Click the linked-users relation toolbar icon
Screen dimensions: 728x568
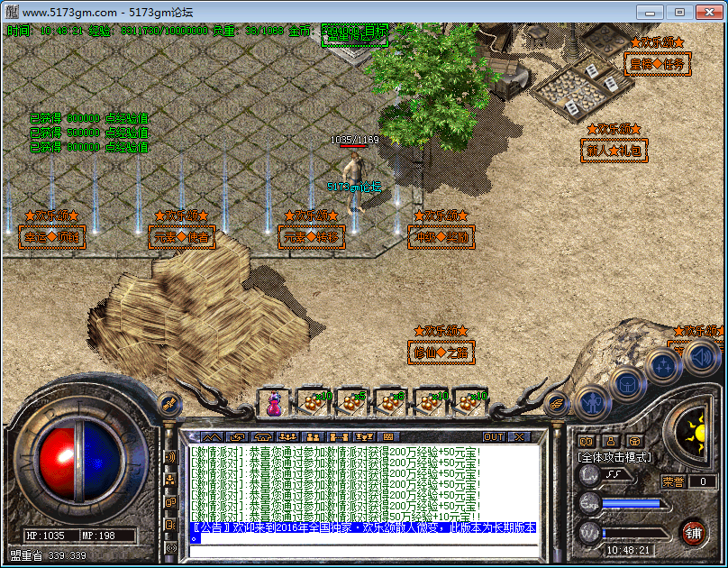(x=338, y=437)
